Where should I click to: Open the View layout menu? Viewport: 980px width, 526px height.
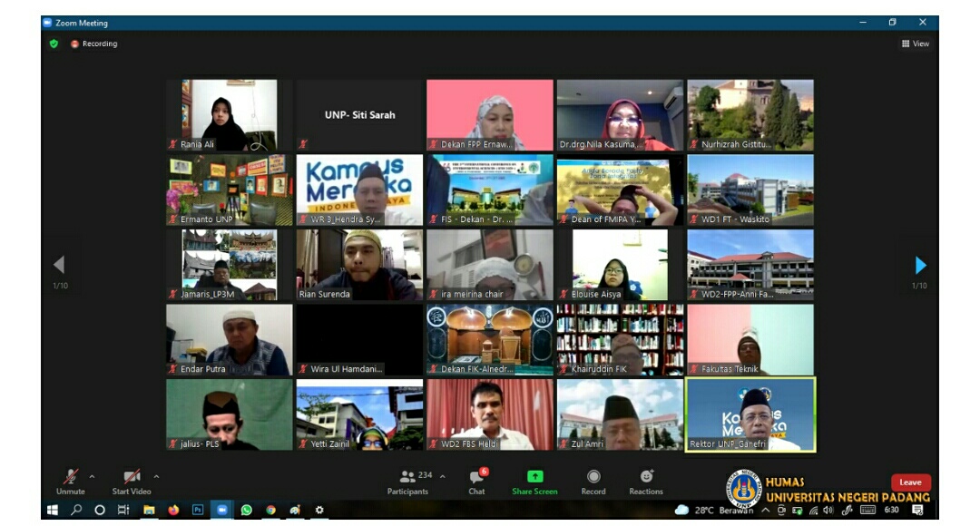click(916, 44)
